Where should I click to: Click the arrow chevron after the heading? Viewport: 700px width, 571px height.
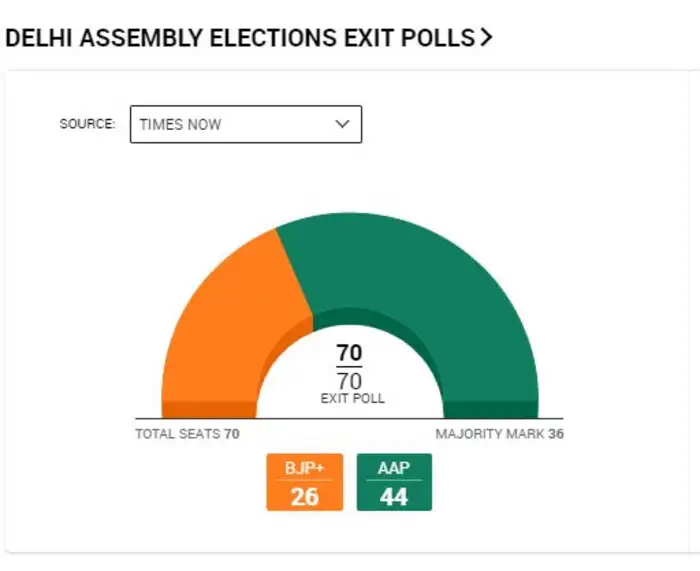486,38
